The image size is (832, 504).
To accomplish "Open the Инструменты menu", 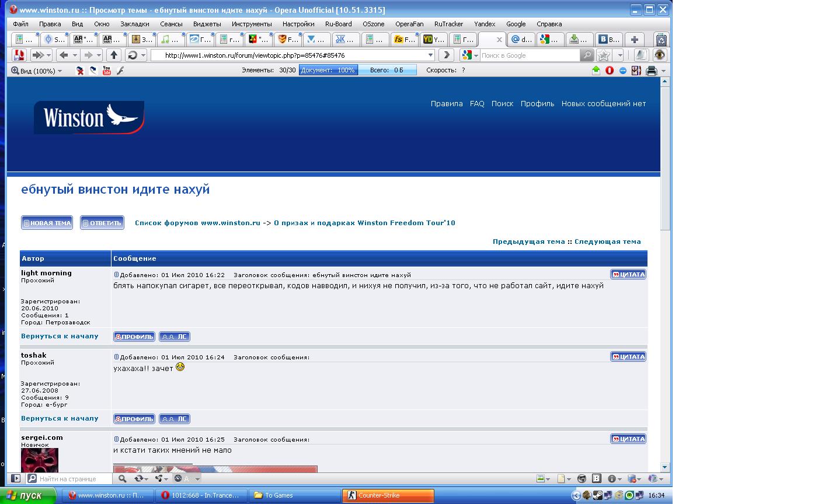I will coord(252,24).
